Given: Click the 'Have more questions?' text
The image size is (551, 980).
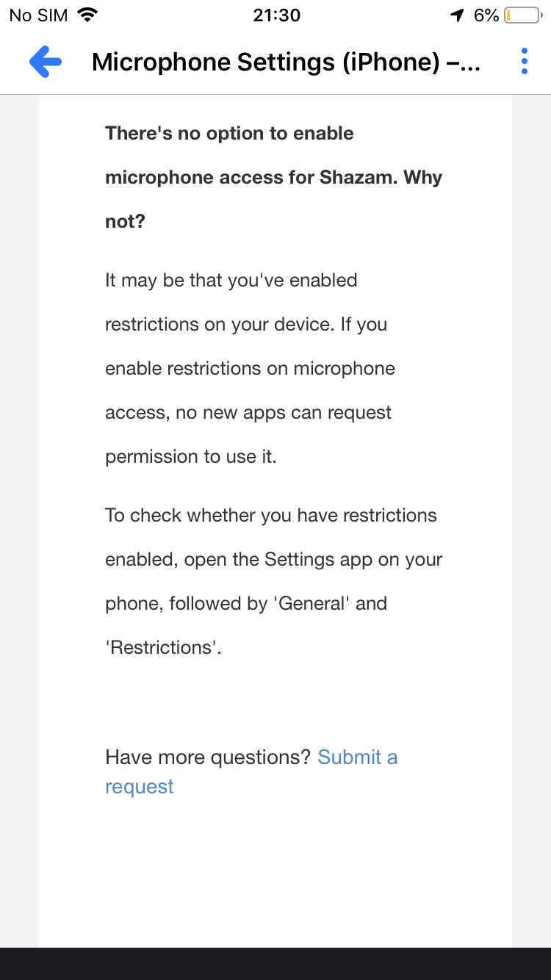Looking at the screenshot, I should point(208,757).
